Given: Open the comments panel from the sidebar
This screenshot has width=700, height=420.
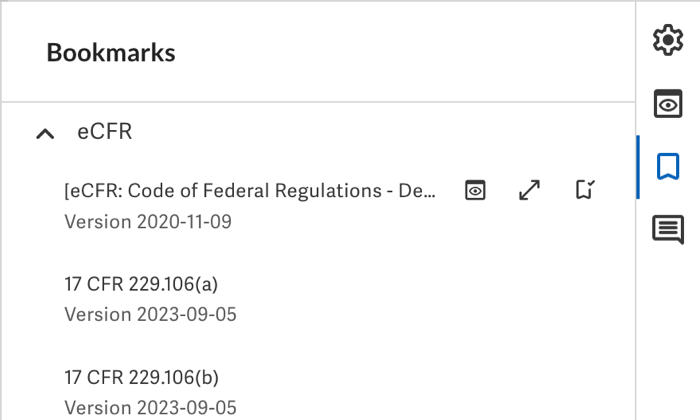Looking at the screenshot, I should [x=667, y=229].
